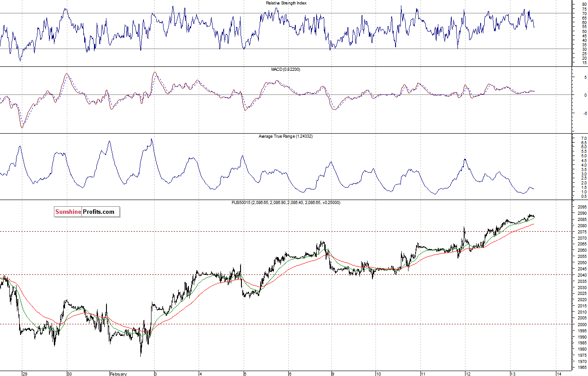Select the 11 date label on time axis
Image resolution: width=588 pixels, height=376 pixels.
tap(424, 374)
